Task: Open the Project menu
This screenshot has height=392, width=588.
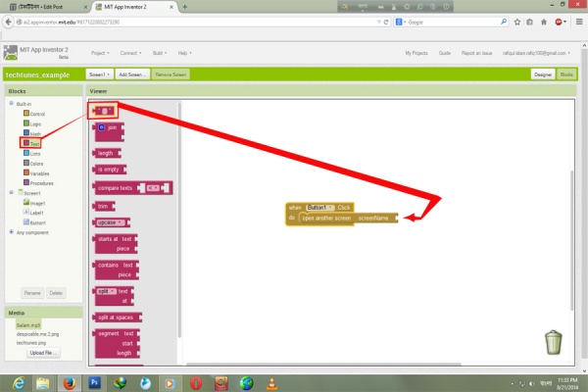Action: (100, 53)
